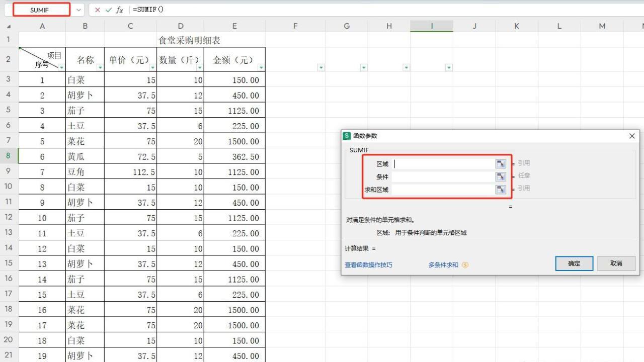Click the 序号 cell showing 19
The width and height of the screenshot is (644, 362).
[42, 356]
